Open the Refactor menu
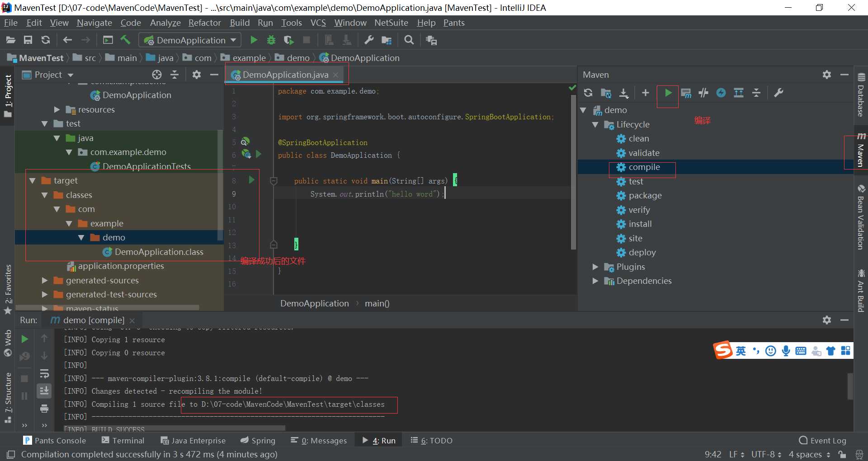This screenshot has width=868, height=461. [204, 23]
